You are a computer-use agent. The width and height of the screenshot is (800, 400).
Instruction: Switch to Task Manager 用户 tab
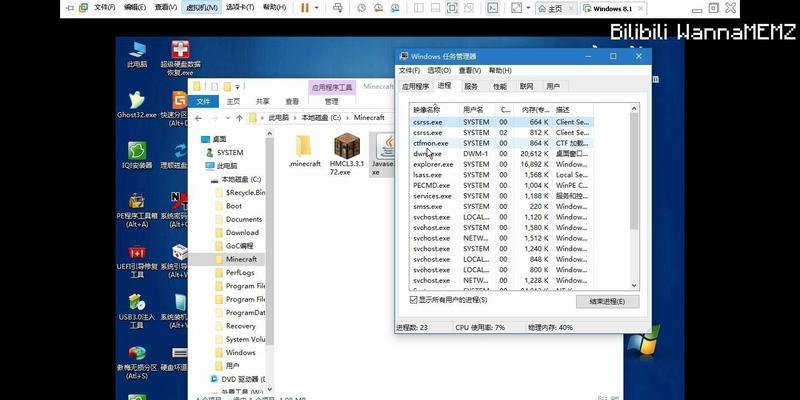(x=553, y=87)
